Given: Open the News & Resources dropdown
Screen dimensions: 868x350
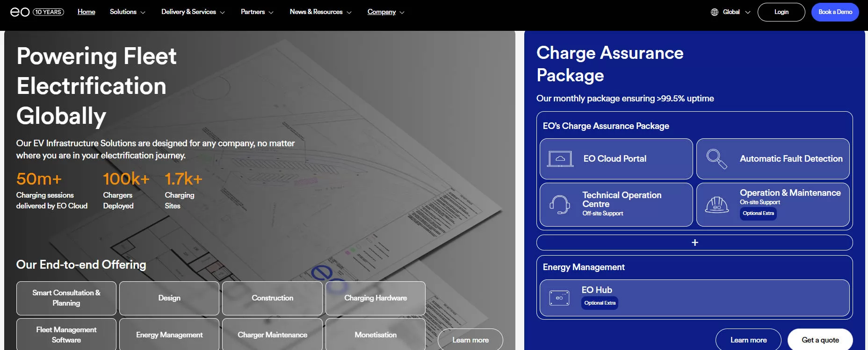Looking at the screenshot, I should click(x=320, y=12).
